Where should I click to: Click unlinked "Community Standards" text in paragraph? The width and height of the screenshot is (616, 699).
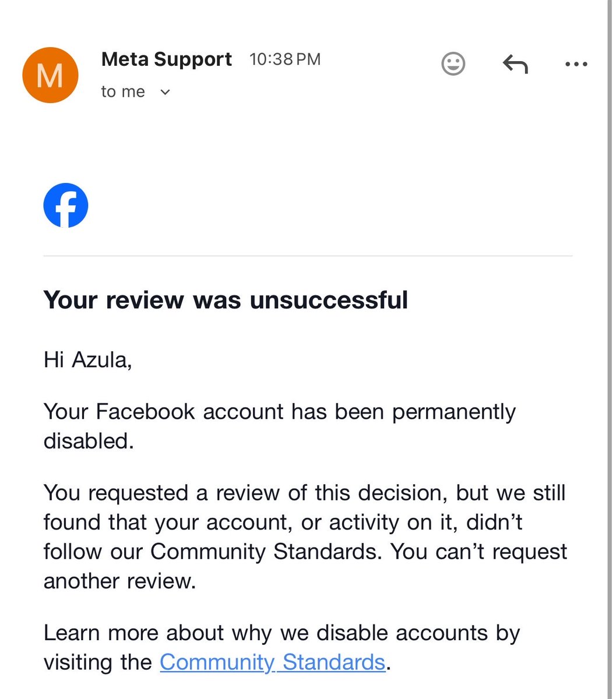263,551
